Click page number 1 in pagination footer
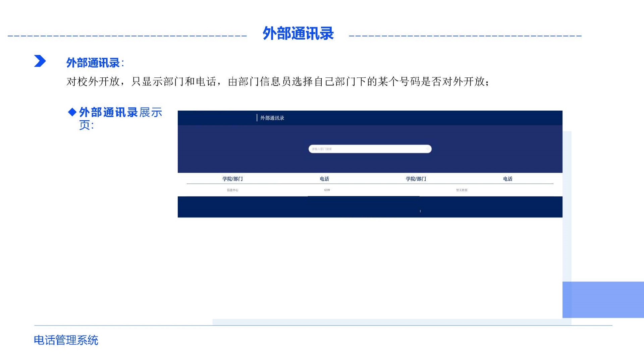 [420, 211]
